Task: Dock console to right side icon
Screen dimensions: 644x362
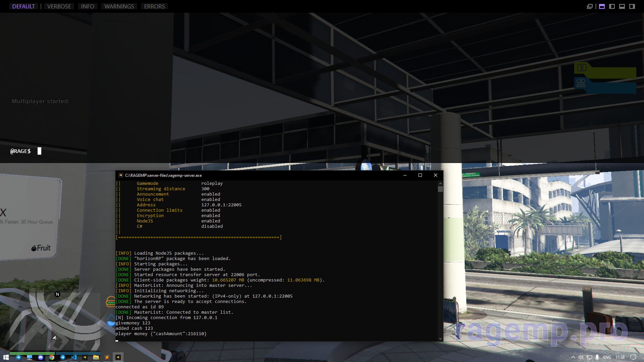Action: click(x=632, y=6)
